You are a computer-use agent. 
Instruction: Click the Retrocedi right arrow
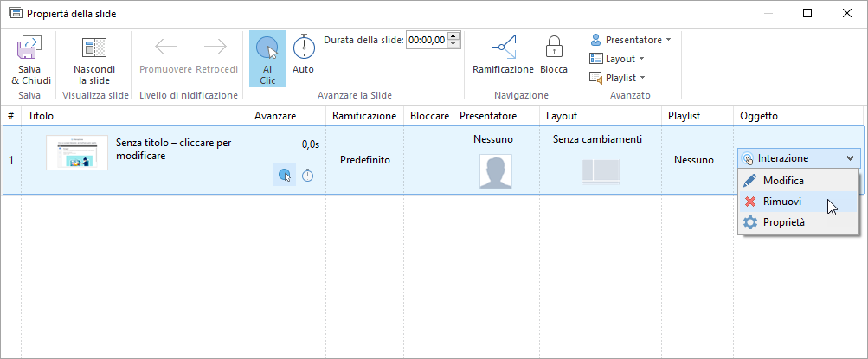click(x=215, y=47)
